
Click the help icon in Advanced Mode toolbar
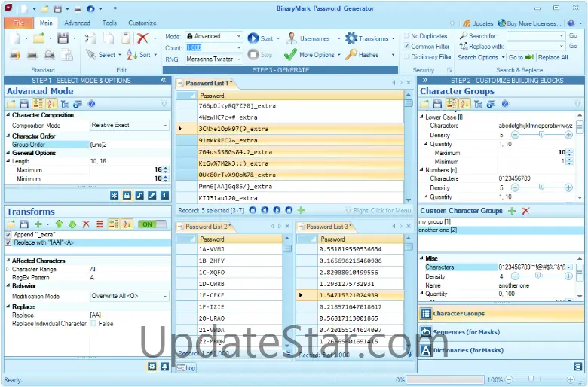[91, 104]
